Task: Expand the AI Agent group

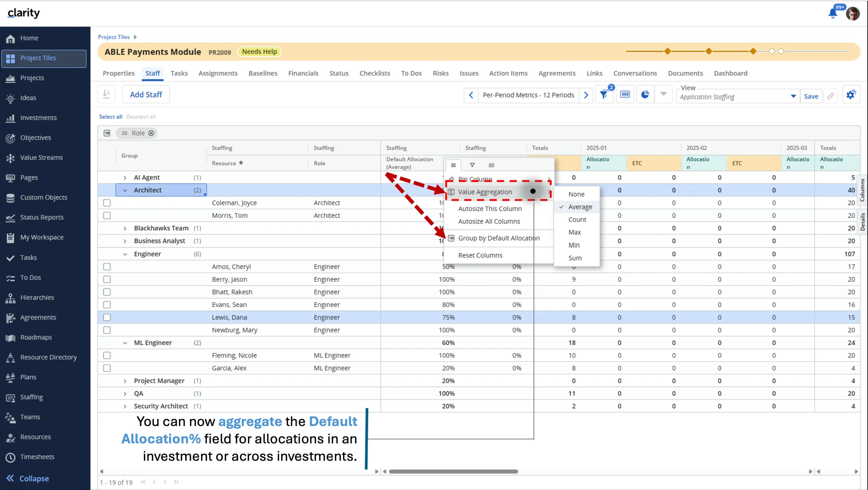Action: pyautogui.click(x=125, y=178)
